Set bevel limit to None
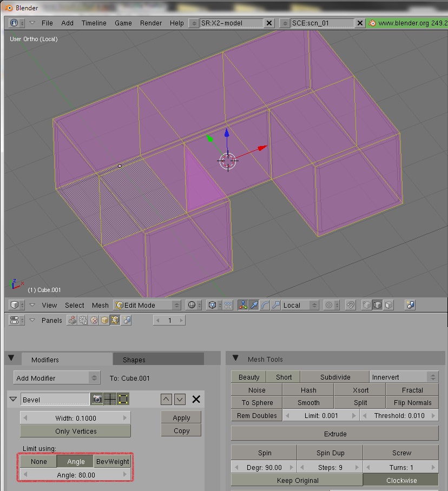The width and height of the screenshot is (448, 491). pos(39,461)
